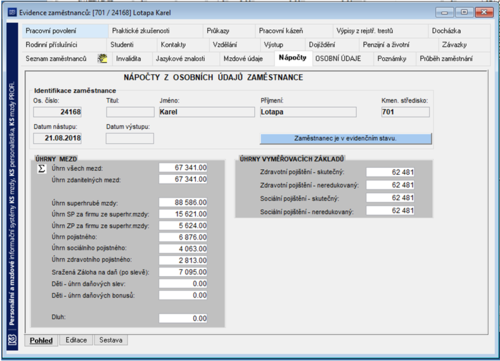
Task: Click the empty Titul field
Action: tap(130, 112)
